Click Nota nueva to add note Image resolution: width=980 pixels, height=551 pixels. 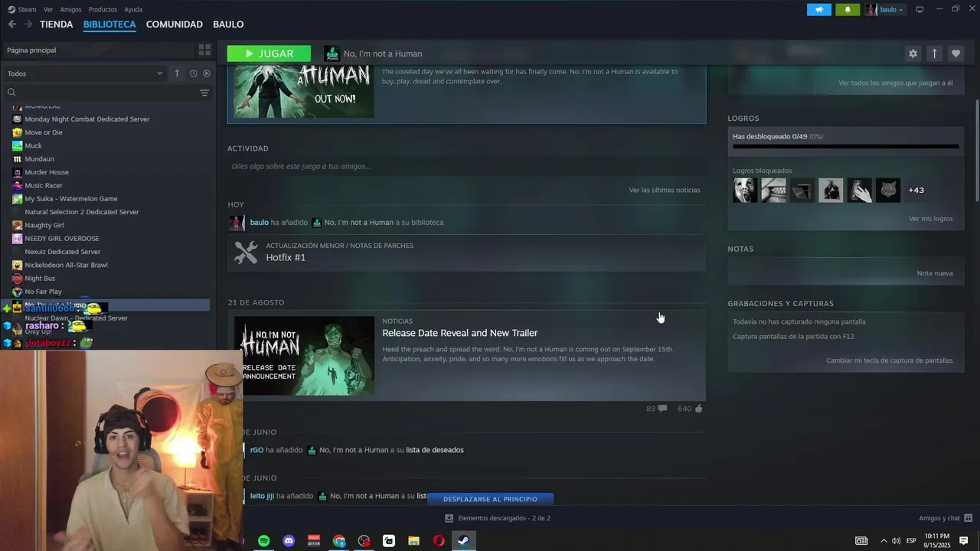click(x=935, y=273)
